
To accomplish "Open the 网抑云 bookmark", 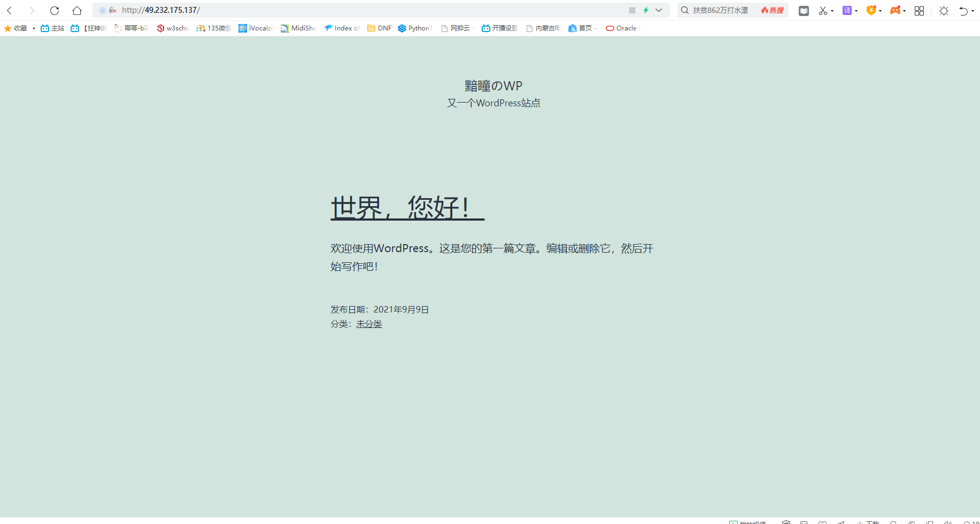I will (x=457, y=28).
